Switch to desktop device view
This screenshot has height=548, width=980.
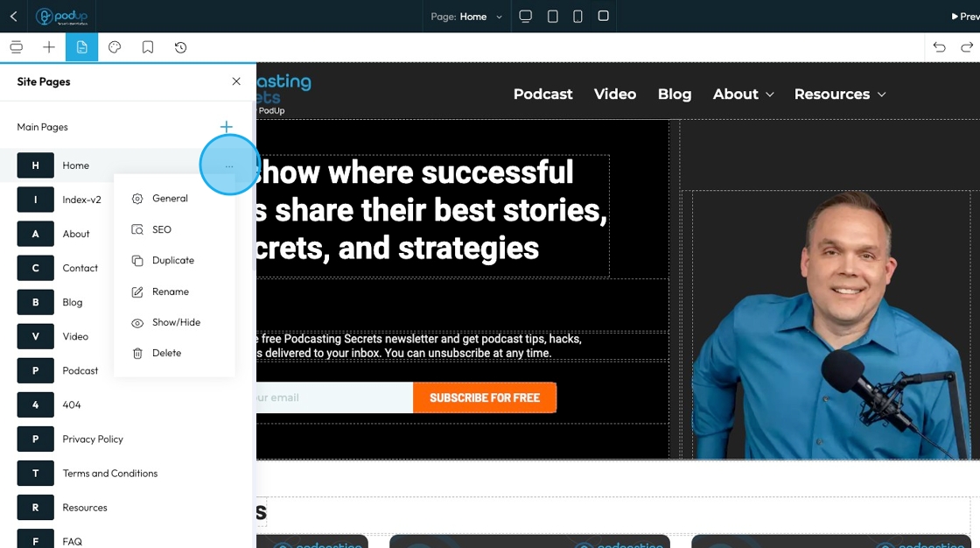pos(526,17)
